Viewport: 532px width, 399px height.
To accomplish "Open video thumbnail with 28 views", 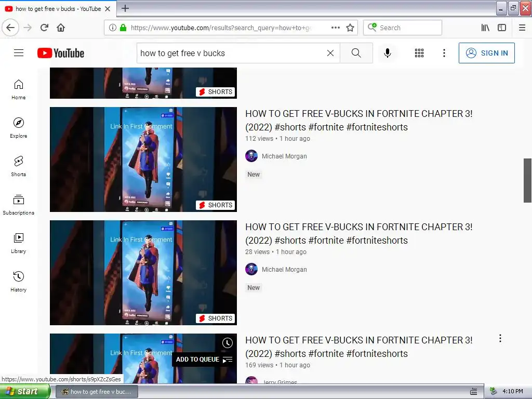I will [x=143, y=273].
